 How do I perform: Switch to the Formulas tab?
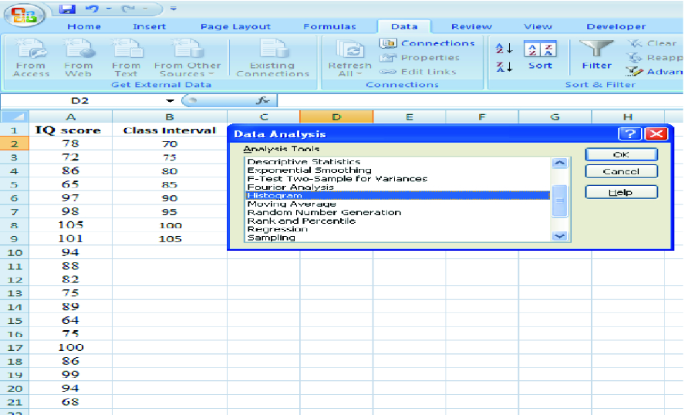coord(330,27)
